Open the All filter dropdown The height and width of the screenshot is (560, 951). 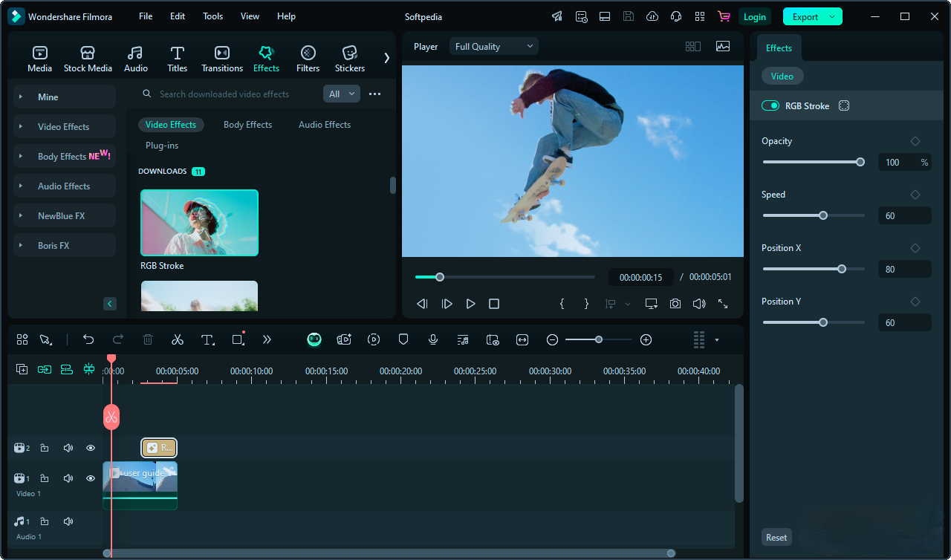(x=341, y=94)
